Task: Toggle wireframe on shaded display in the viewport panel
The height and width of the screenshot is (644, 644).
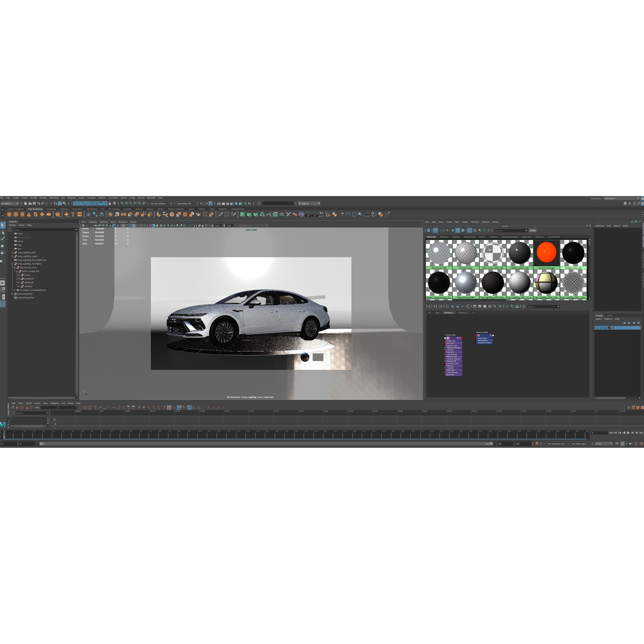Action: pyautogui.click(x=161, y=226)
